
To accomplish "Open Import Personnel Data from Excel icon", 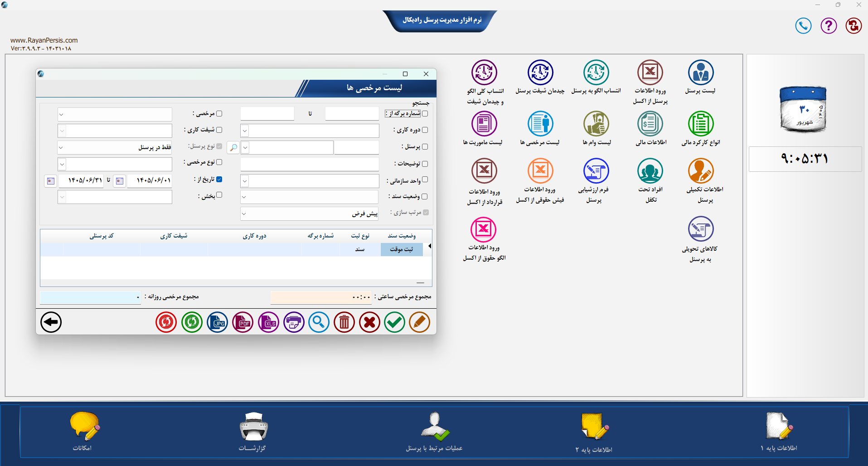I will click(x=650, y=73).
